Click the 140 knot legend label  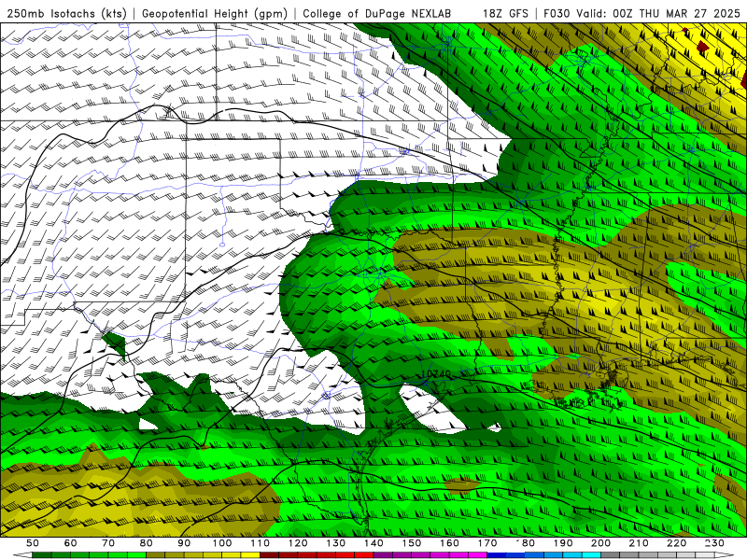374,543
